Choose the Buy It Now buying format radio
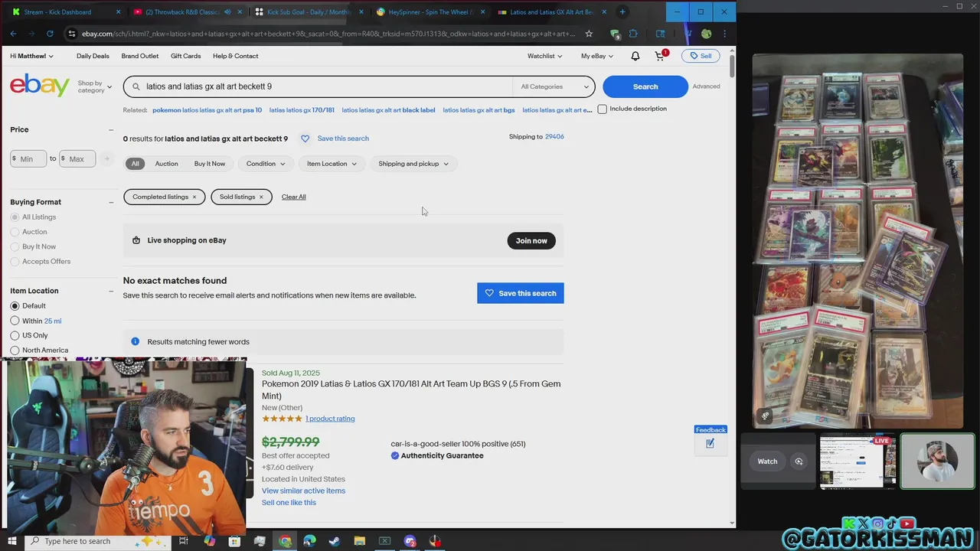980x551 pixels. click(15, 246)
